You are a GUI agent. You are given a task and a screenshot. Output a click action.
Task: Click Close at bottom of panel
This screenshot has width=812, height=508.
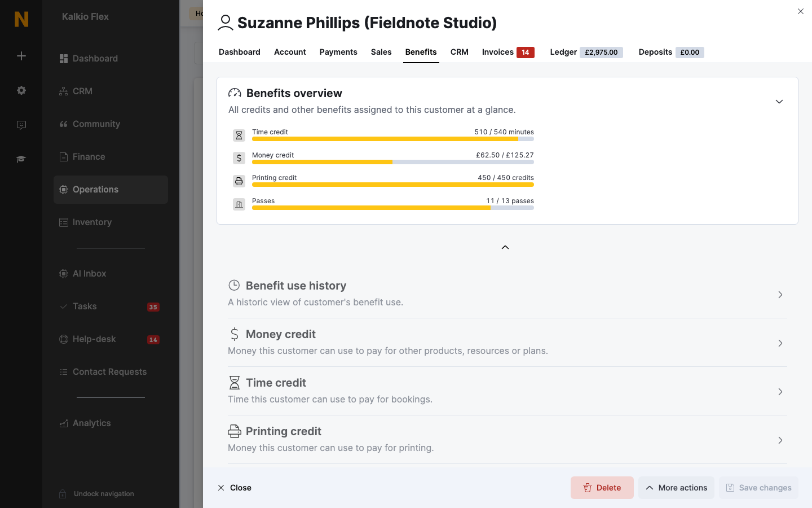point(235,488)
